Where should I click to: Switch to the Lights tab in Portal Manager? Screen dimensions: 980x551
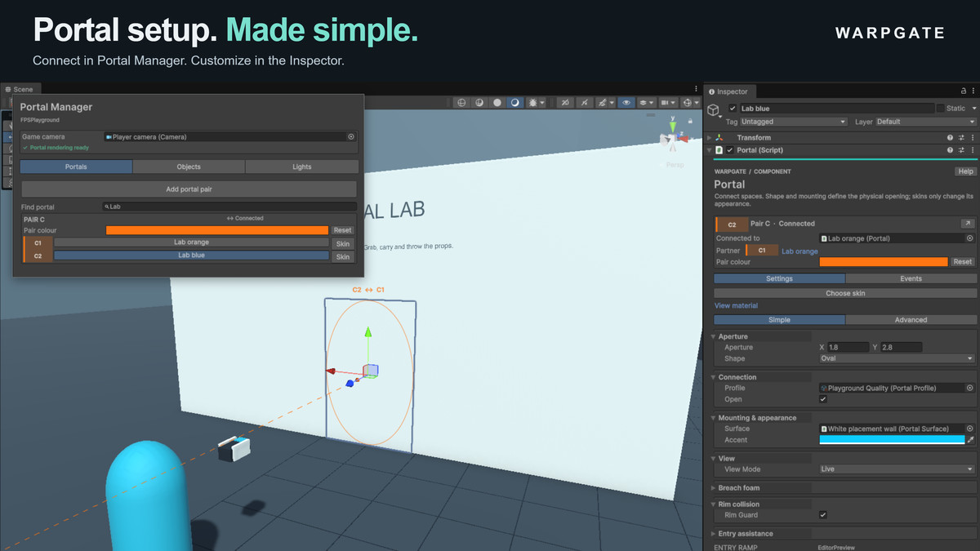302,167
